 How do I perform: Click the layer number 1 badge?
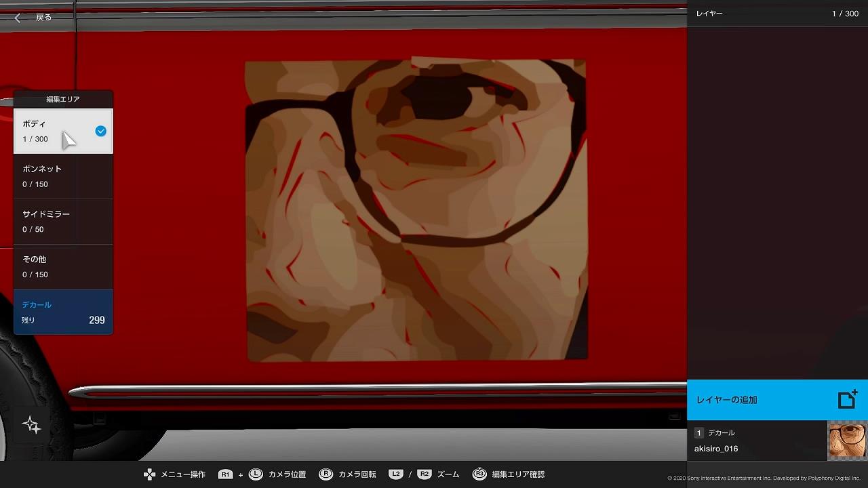[x=698, y=432]
